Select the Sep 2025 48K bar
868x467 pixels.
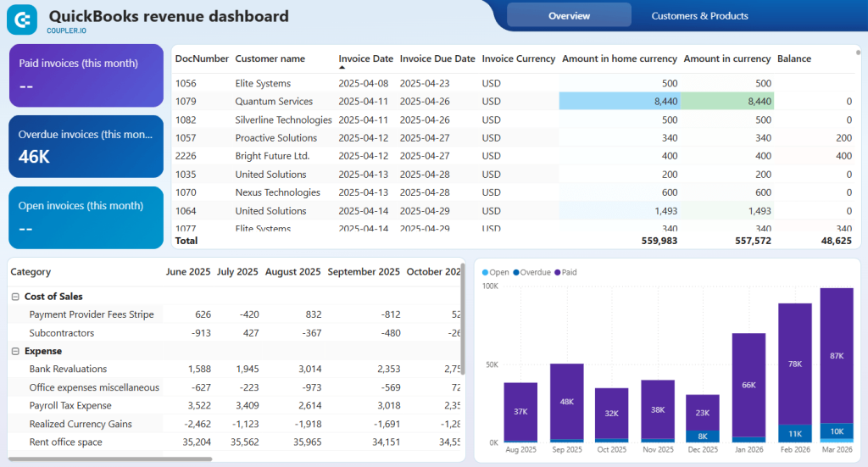(x=567, y=402)
